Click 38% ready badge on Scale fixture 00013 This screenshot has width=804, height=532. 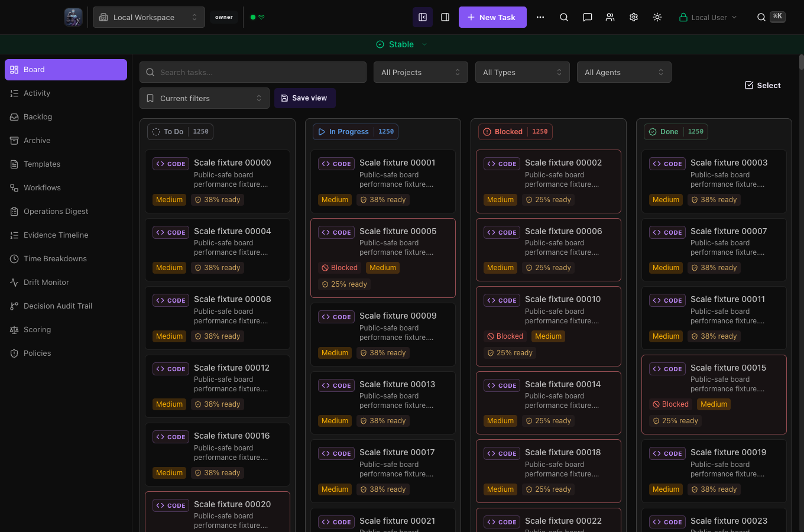(383, 421)
